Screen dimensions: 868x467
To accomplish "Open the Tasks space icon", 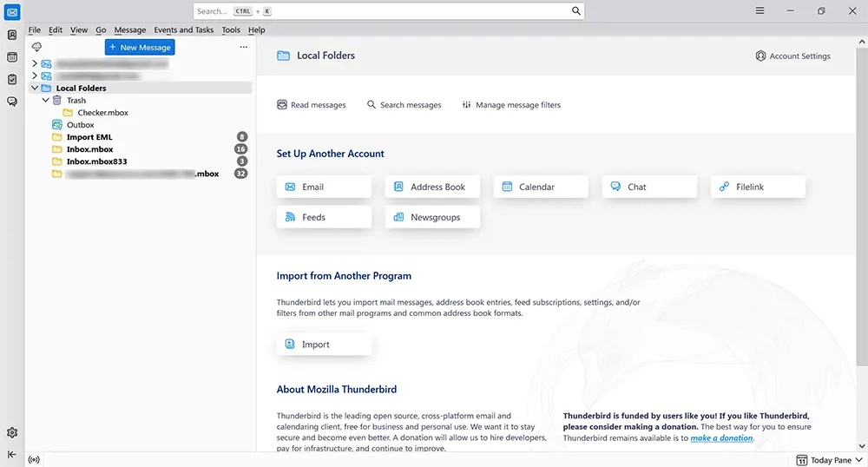I will (x=12, y=80).
